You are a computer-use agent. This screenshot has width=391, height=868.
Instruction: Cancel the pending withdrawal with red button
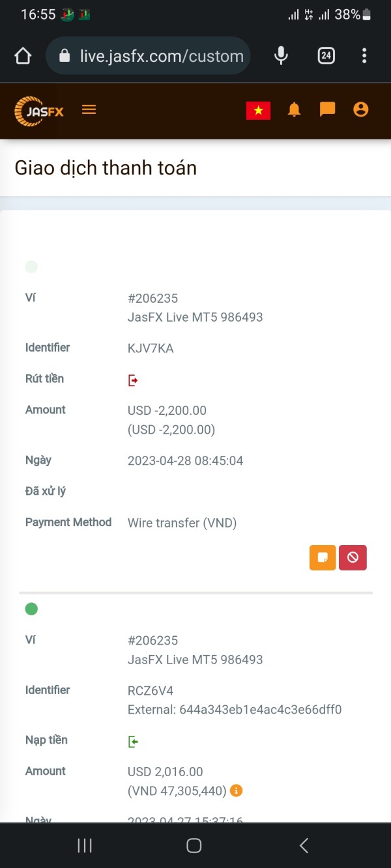tap(353, 557)
